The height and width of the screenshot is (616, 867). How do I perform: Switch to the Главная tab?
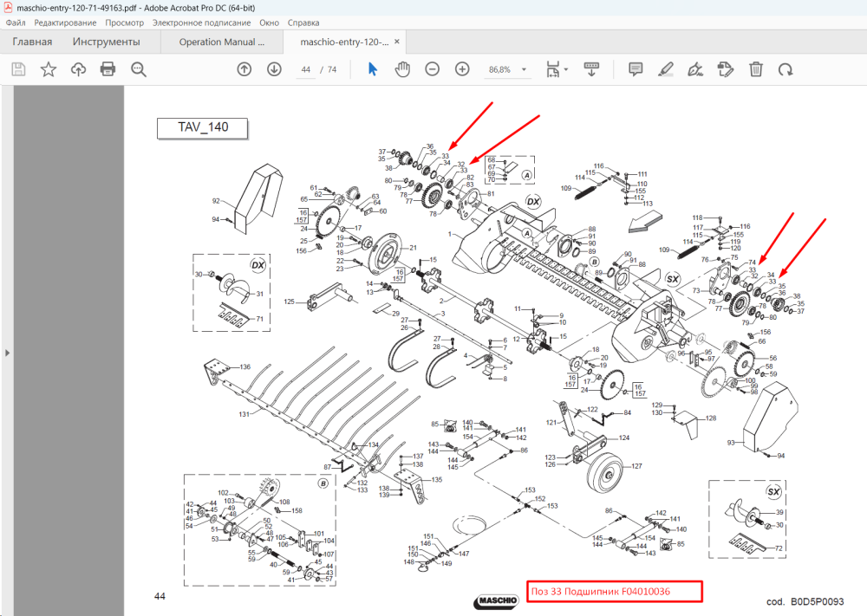[32, 42]
